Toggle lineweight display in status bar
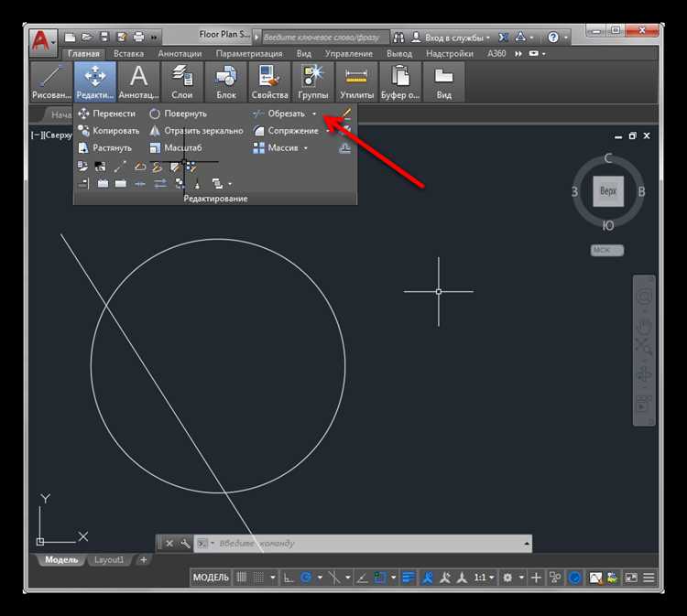The width and height of the screenshot is (687, 616). pos(408,578)
